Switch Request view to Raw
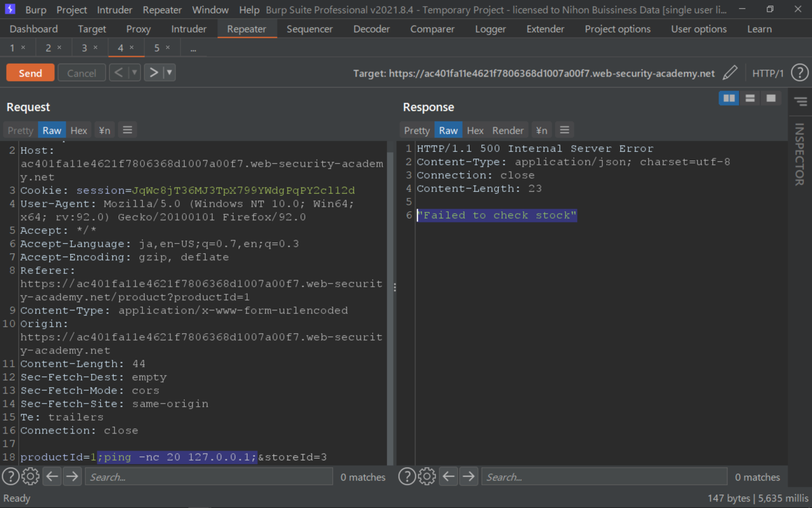 [51, 130]
